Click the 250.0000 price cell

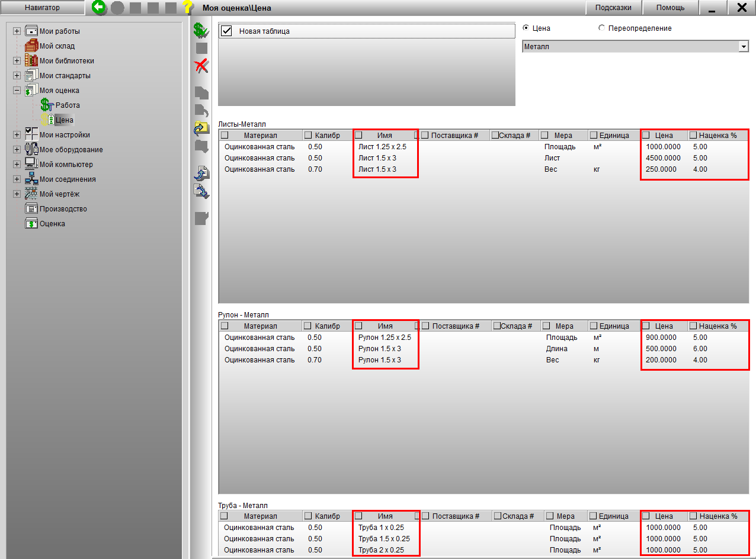click(x=661, y=169)
